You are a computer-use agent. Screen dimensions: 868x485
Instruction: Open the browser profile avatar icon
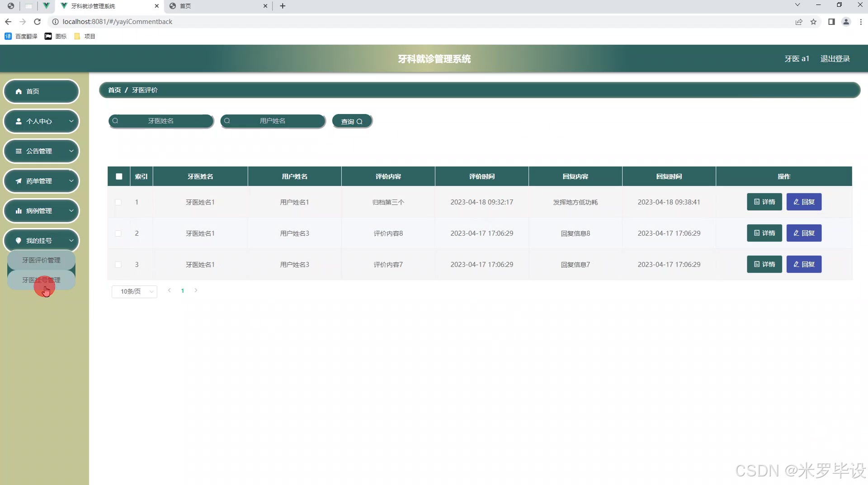(846, 22)
